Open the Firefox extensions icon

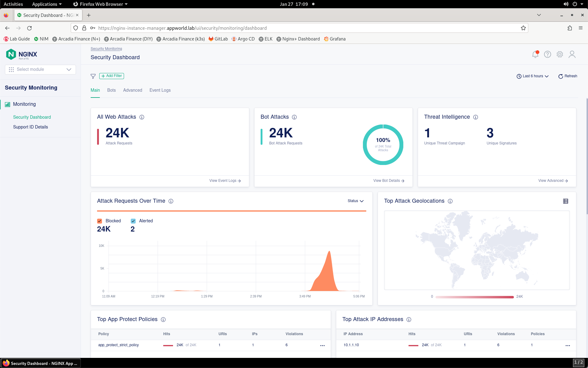click(570, 28)
